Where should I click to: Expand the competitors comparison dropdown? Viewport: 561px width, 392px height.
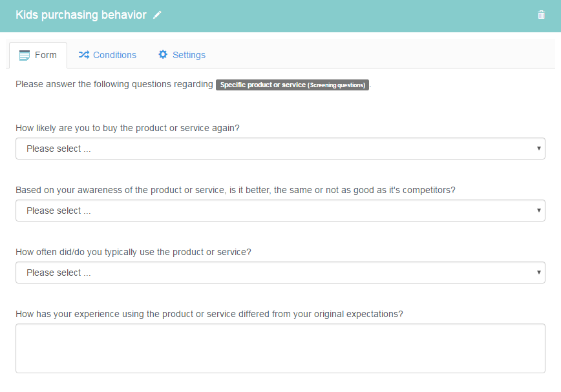point(280,211)
